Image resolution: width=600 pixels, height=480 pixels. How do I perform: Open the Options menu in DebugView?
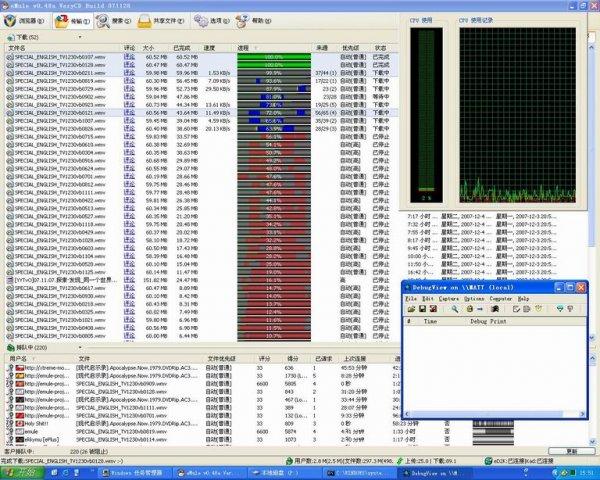click(x=473, y=298)
